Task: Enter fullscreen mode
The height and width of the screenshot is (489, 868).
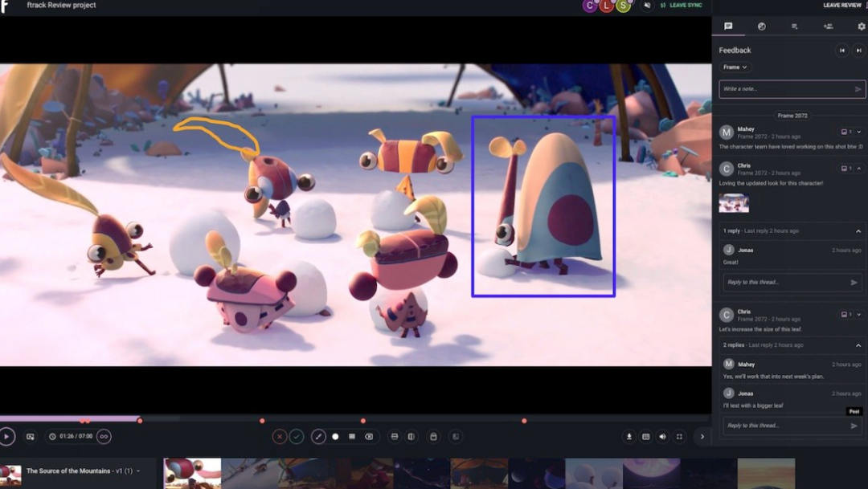Action: tap(679, 437)
